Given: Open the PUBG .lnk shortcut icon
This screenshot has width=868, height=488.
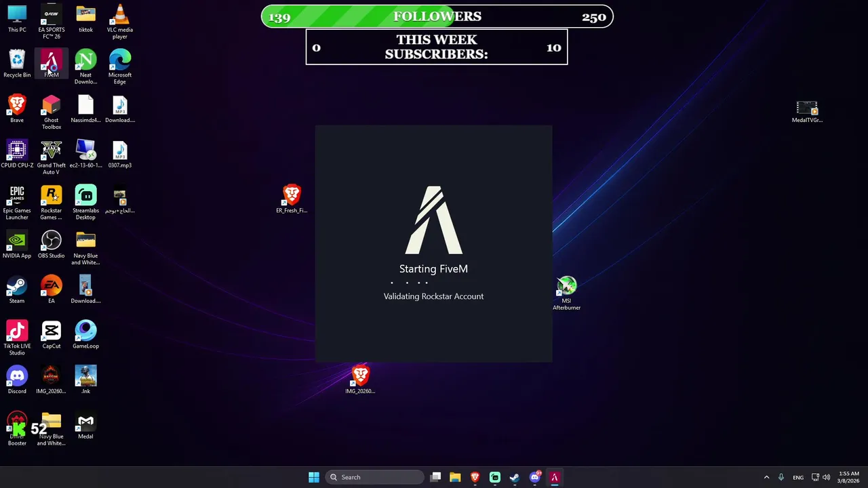Looking at the screenshot, I should [x=85, y=380].
